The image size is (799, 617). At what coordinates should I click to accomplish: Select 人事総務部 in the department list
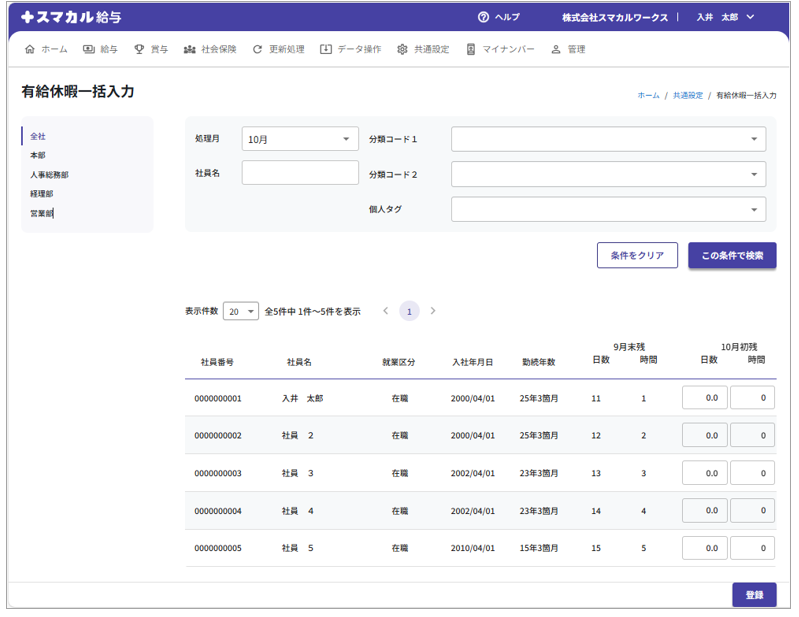(x=49, y=175)
